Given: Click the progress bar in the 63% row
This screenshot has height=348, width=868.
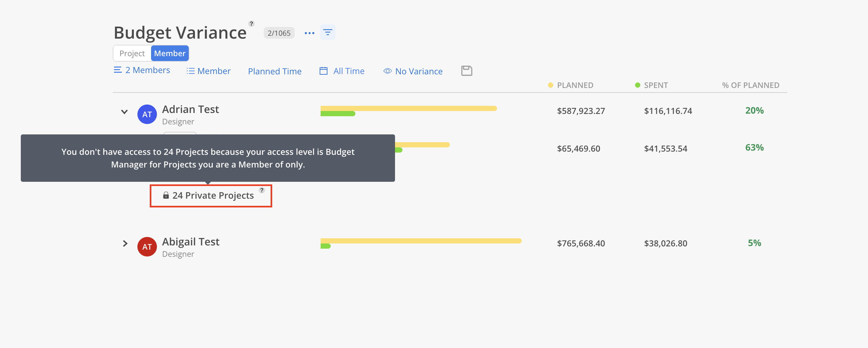Looking at the screenshot, I should (422, 147).
